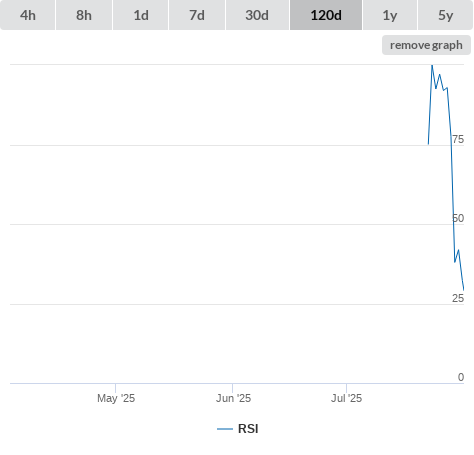Viewport: 474px width, 455px height.
Task: Click the 50 y-axis label
Action: pos(458,218)
